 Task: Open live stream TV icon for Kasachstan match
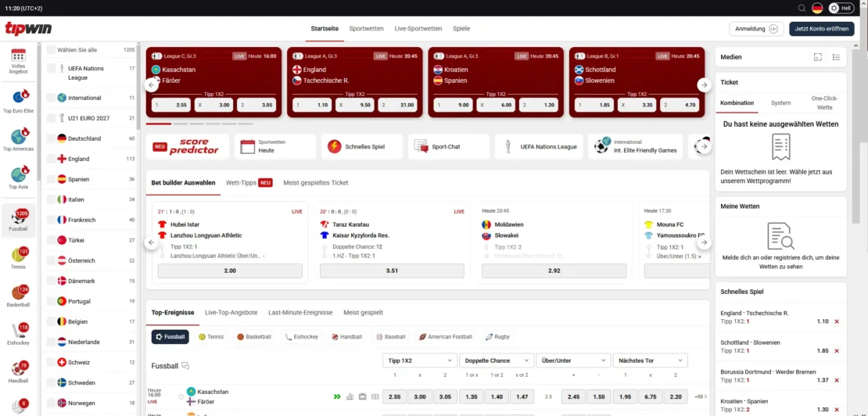coord(363,396)
